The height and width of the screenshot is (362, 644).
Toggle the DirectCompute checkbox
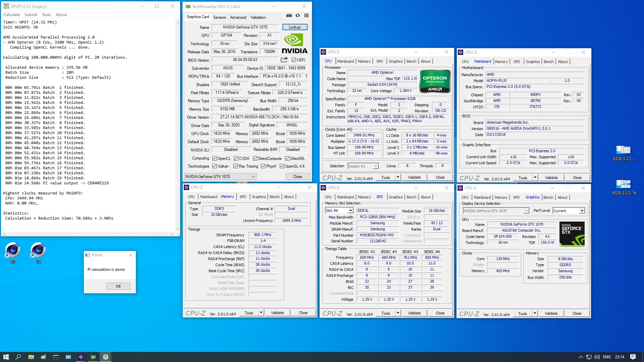pos(255,159)
